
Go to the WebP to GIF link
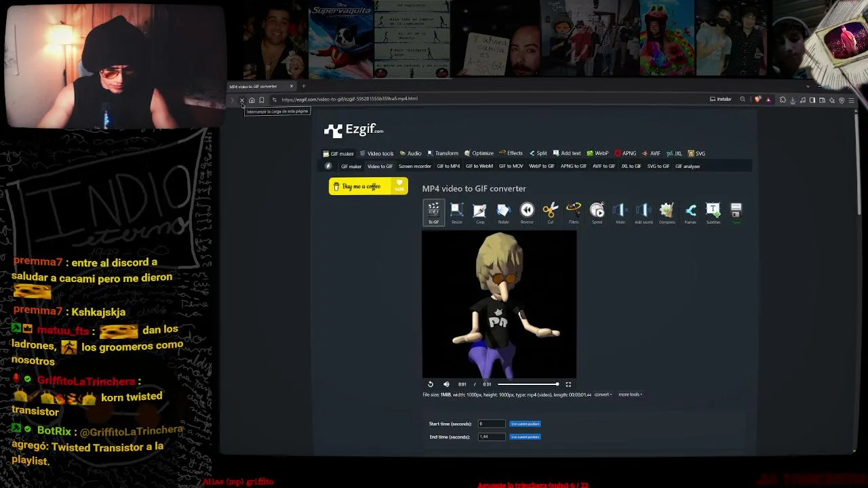pyautogui.click(x=542, y=166)
